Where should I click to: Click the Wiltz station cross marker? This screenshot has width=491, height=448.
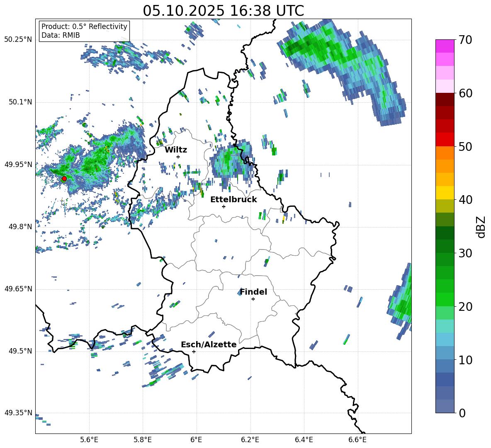click(x=178, y=157)
